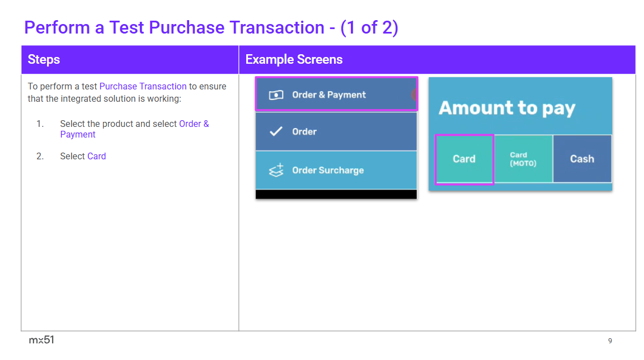Viewport: 644px width, 360px height.
Task: Click the page number 9
Action: point(610,340)
